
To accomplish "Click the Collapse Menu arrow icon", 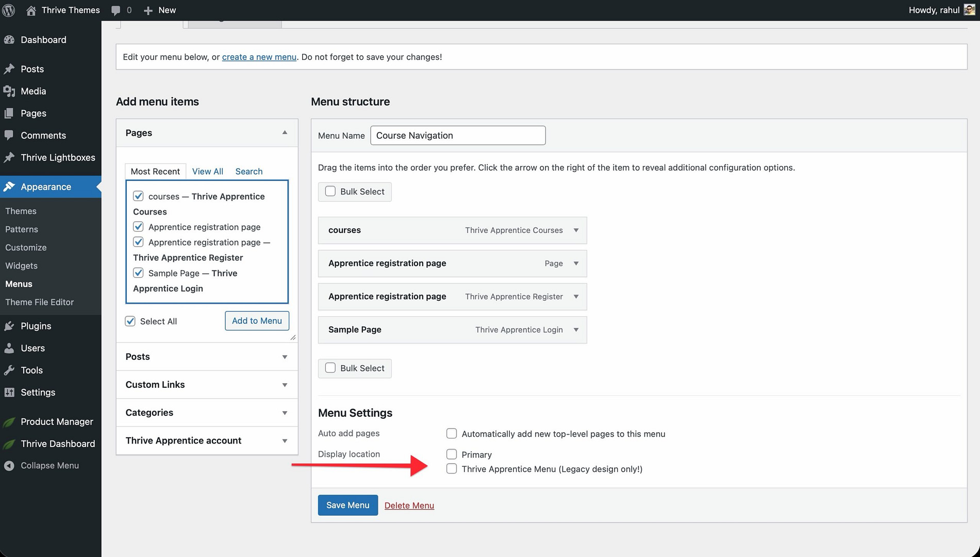I will [9, 466].
